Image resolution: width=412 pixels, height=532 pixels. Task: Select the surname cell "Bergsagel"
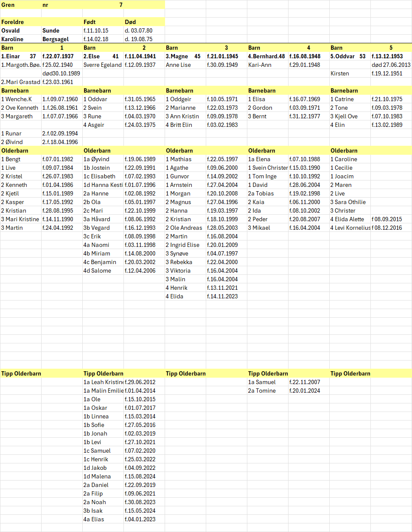tap(62, 39)
